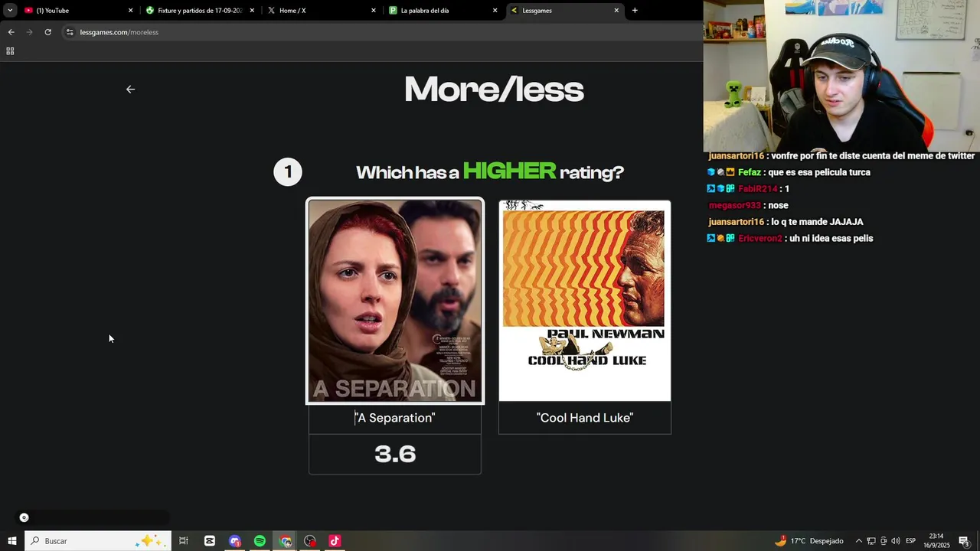Expand hidden system tray icons
This screenshot has height=551, width=980.
[x=858, y=541]
